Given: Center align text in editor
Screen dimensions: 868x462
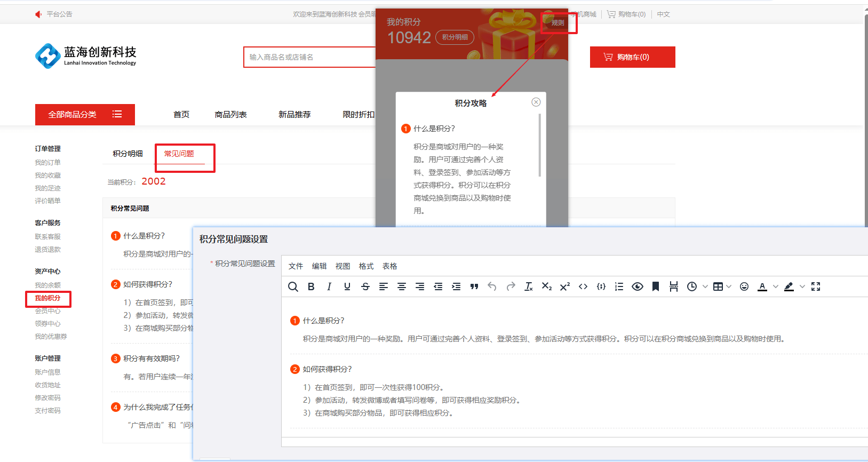Looking at the screenshot, I should click(402, 286).
